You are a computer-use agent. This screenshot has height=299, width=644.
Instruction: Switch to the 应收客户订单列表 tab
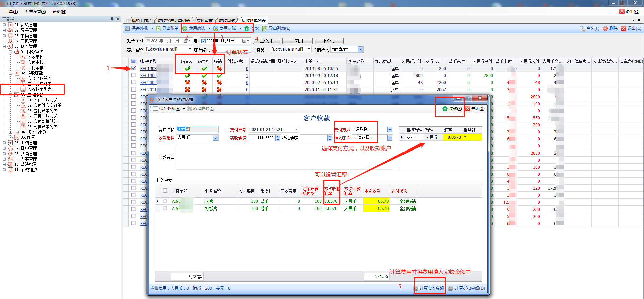coord(174,21)
